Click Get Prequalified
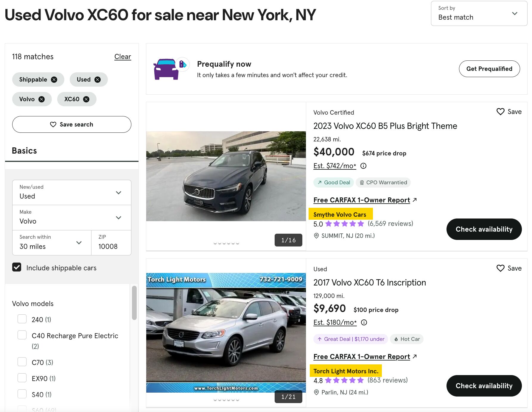Image resolution: width=532 pixels, height=412 pixels. click(x=489, y=68)
